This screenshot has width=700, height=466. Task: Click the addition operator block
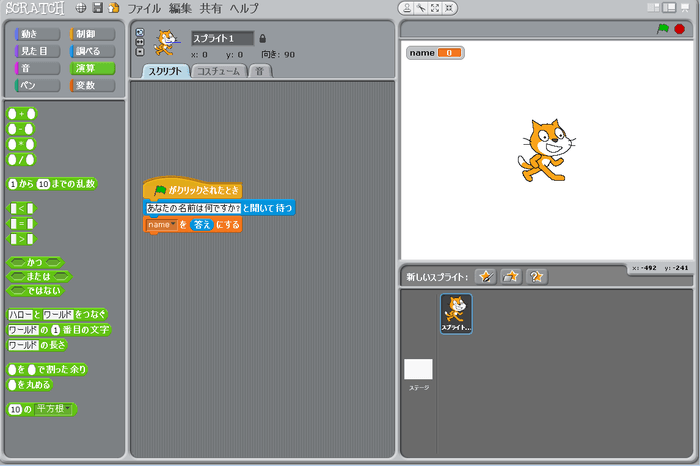pos(21,114)
